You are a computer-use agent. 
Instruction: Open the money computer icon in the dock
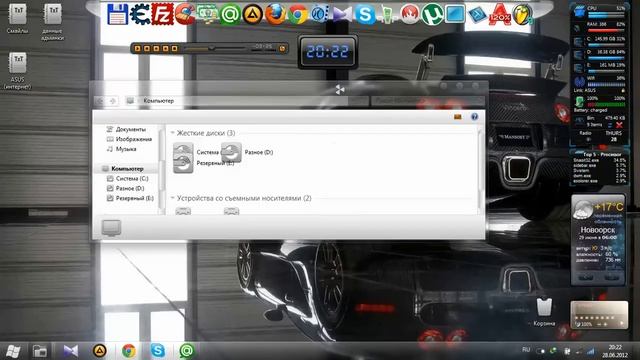pos(208,14)
